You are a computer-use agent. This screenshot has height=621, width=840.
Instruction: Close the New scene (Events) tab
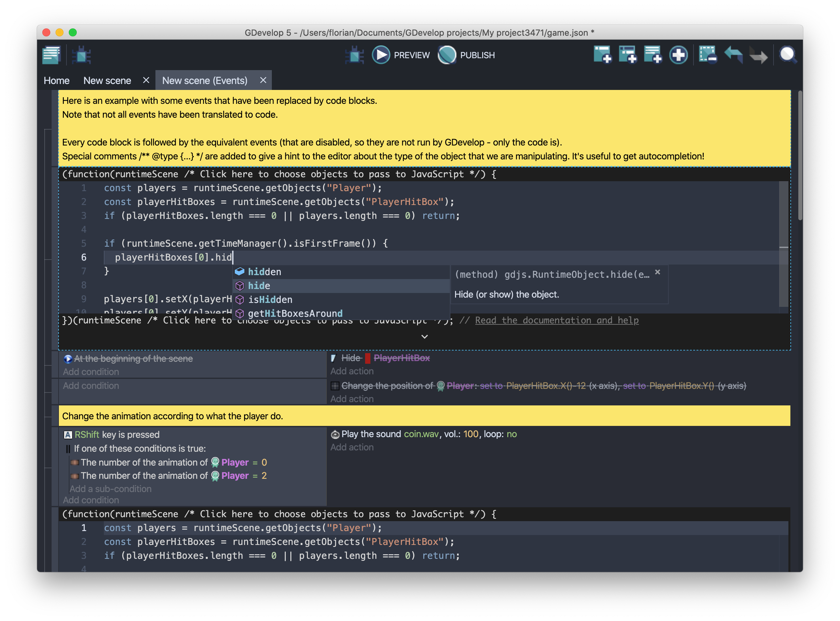[263, 80]
